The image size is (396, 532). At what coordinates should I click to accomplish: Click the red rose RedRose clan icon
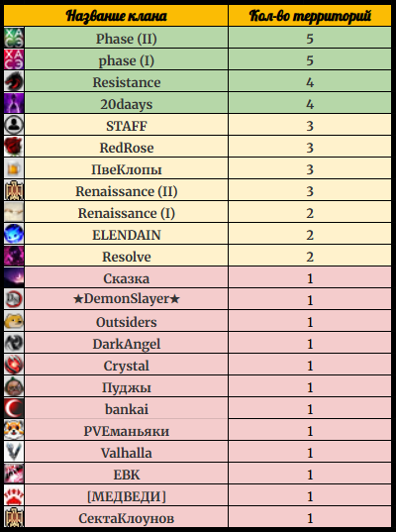point(14,147)
